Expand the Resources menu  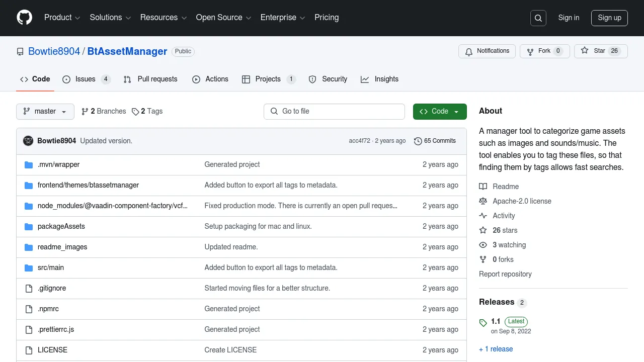pyautogui.click(x=164, y=18)
